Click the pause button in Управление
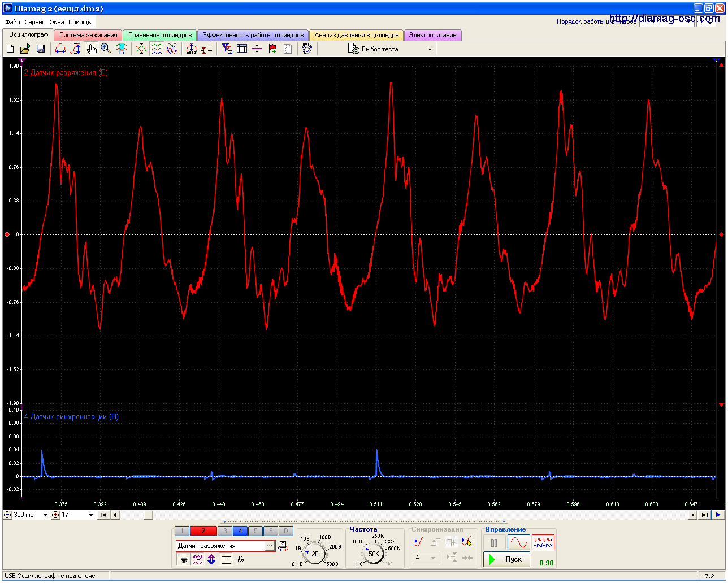Viewport: 728px width, 583px height. (494, 543)
